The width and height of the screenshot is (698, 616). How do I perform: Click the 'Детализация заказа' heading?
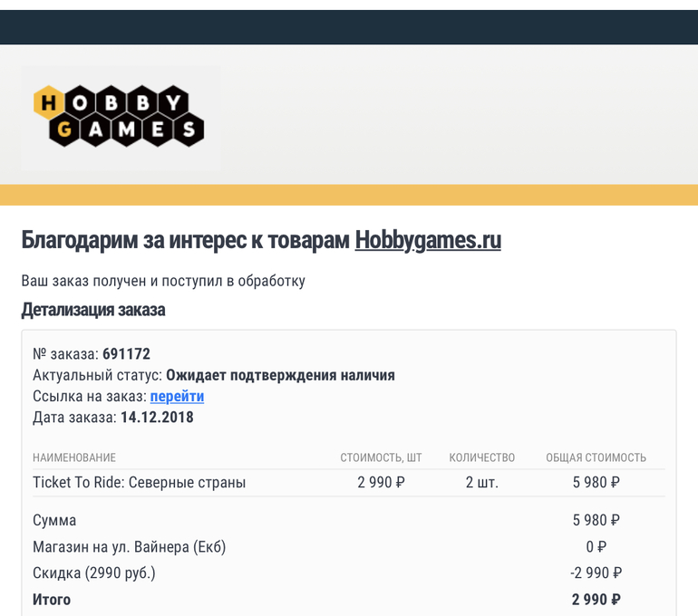(93, 310)
